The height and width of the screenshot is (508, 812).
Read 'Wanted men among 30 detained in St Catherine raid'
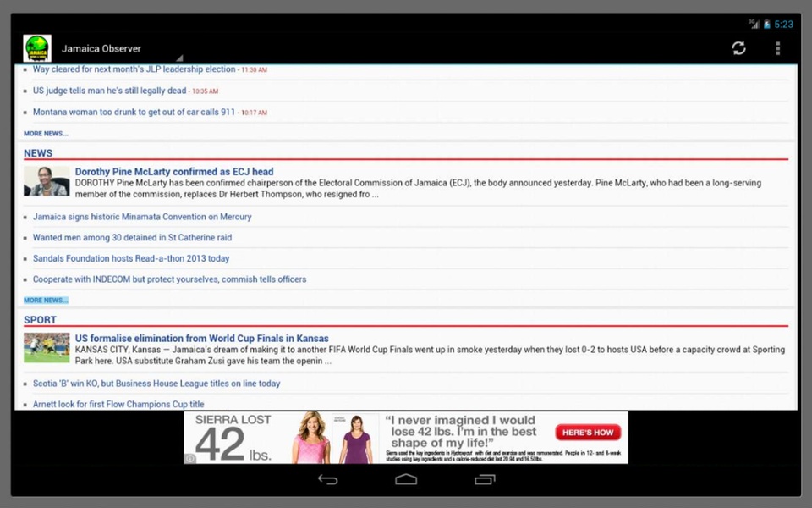coord(133,237)
